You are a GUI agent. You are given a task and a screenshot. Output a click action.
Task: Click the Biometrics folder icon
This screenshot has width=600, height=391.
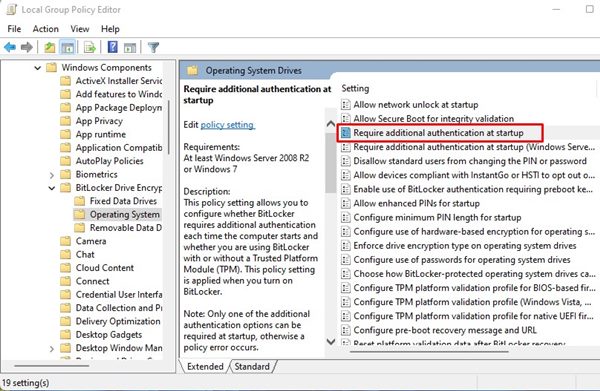tap(66, 174)
